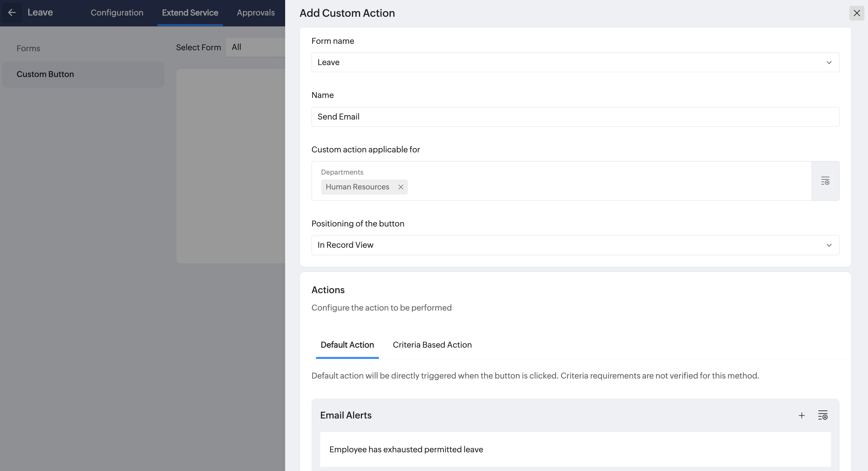Open the Positioning of the button dropdown
The width and height of the screenshot is (868, 471).
575,245
